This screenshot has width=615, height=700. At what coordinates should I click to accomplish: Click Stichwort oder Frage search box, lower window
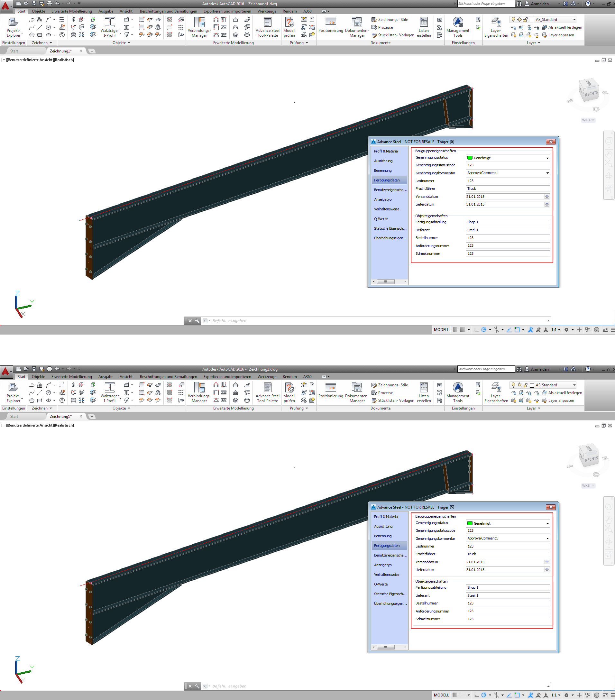[x=486, y=369]
